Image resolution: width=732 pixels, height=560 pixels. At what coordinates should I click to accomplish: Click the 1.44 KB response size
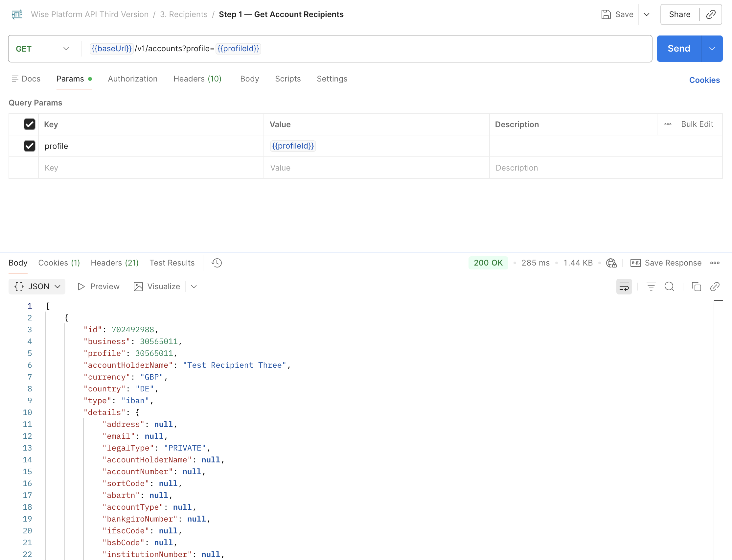(x=578, y=263)
